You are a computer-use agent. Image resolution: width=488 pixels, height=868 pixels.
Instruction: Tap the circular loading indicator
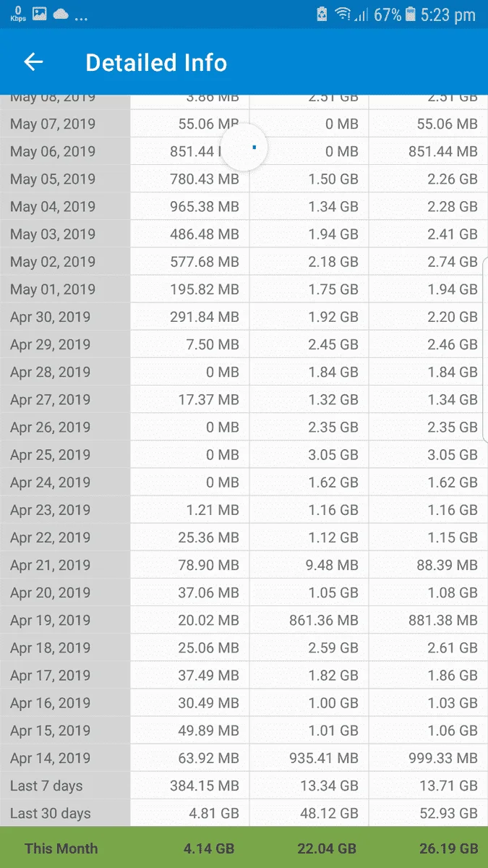click(244, 148)
